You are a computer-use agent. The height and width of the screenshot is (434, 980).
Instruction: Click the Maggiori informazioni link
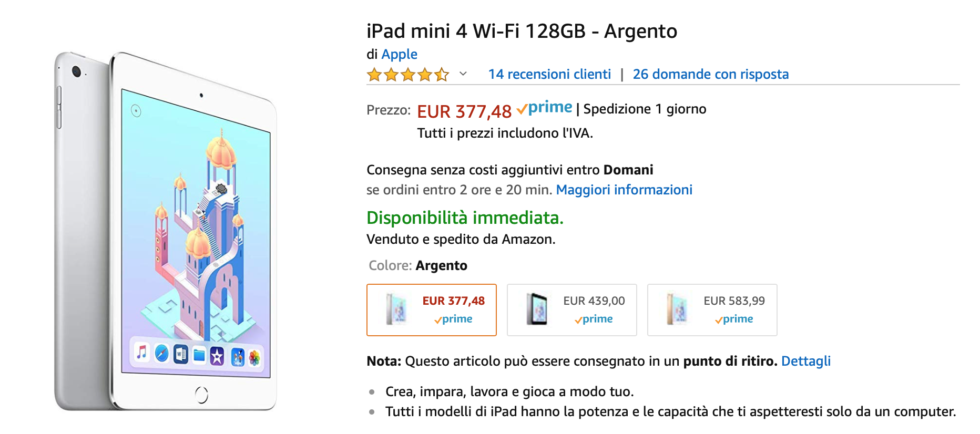click(624, 190)
